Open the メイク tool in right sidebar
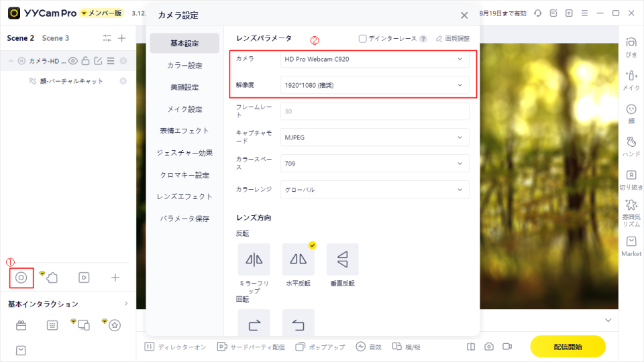This screenshot has width=644, height=362. [x=631, y=78]
